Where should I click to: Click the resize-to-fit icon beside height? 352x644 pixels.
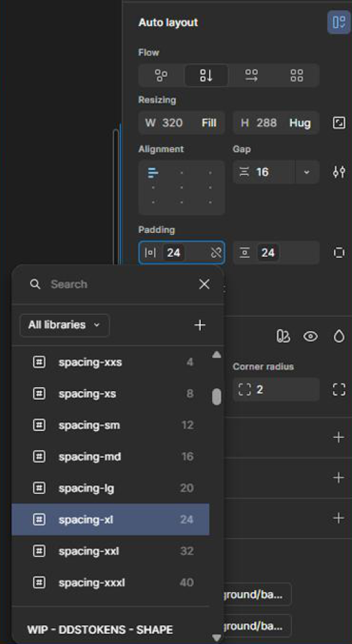click(339, 123)
